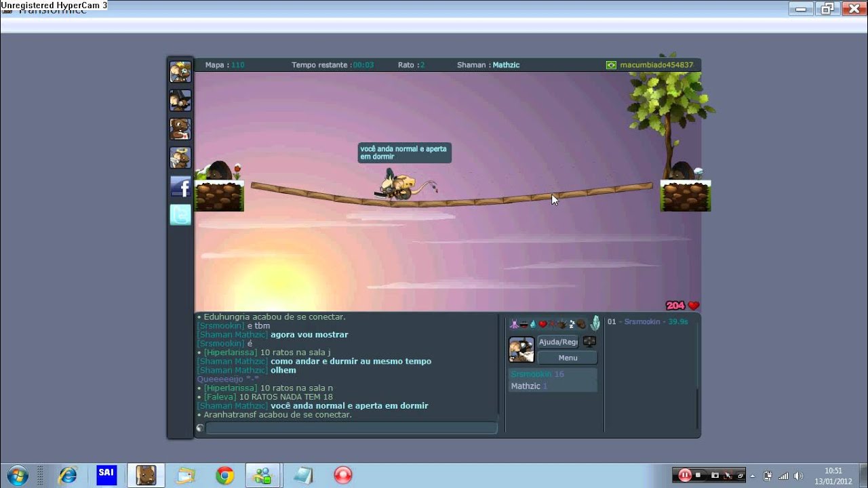Click chat line 'Aranhatransf acabou de se conectar.'
Viewport: 868px width, 488px height.
(x=277, y=415)
